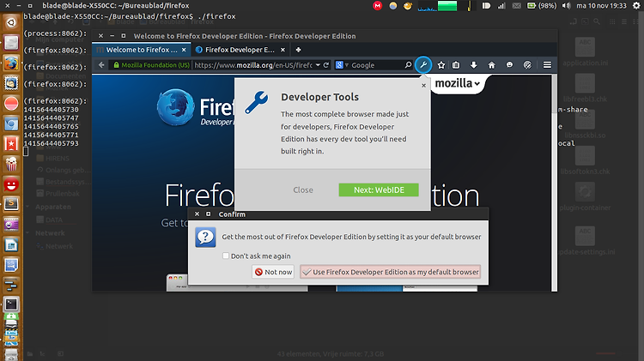Click the bookmark star icon
Screen dimensions: 644x361
(x=441, y=65)
